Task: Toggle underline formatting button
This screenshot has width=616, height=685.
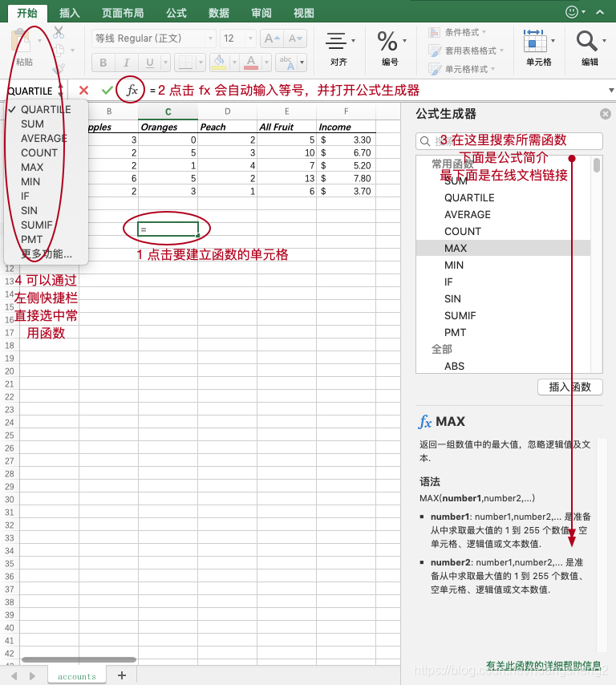Action: [x=150, y=63]
